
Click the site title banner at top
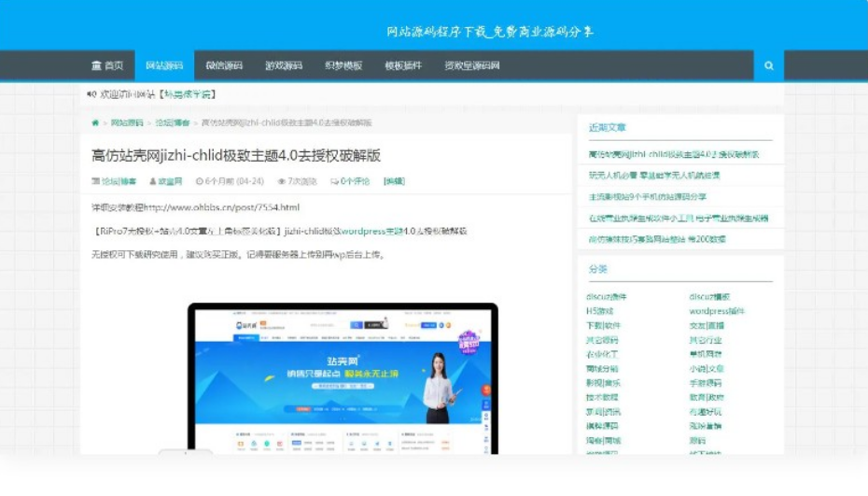(x=490, y=32)
